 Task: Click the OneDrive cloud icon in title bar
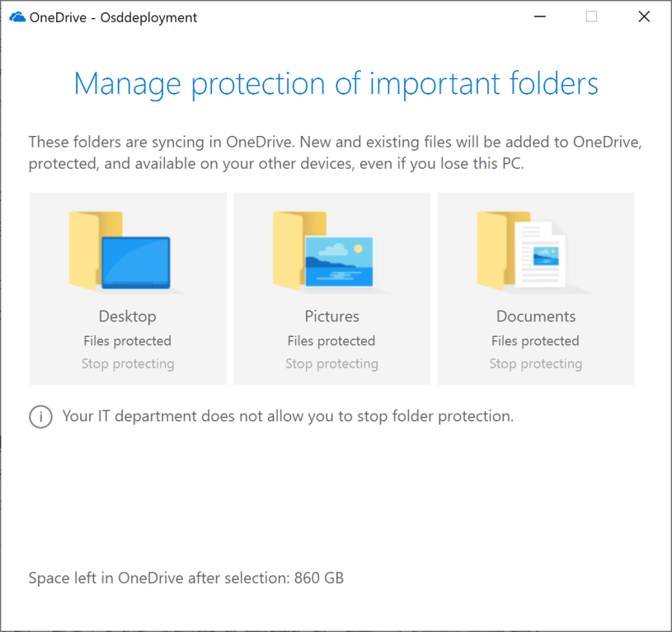[17, 17]
